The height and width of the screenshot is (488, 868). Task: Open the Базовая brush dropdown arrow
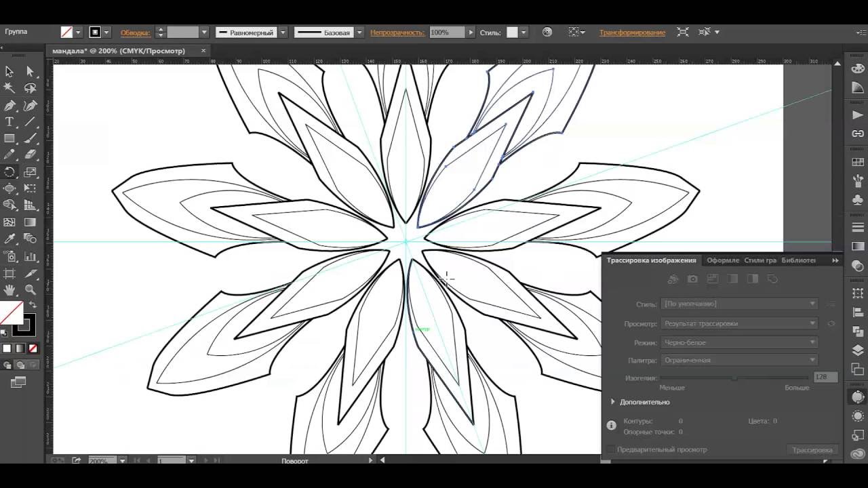359,32
